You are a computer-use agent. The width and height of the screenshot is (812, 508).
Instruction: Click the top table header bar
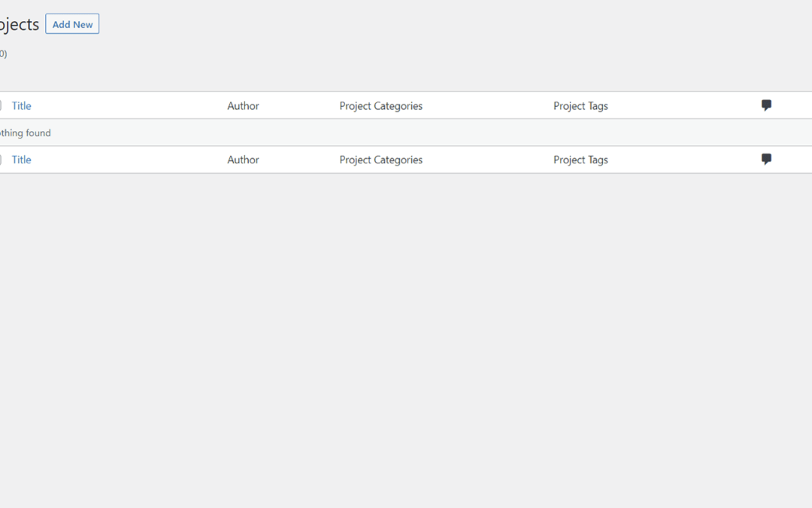451,105
